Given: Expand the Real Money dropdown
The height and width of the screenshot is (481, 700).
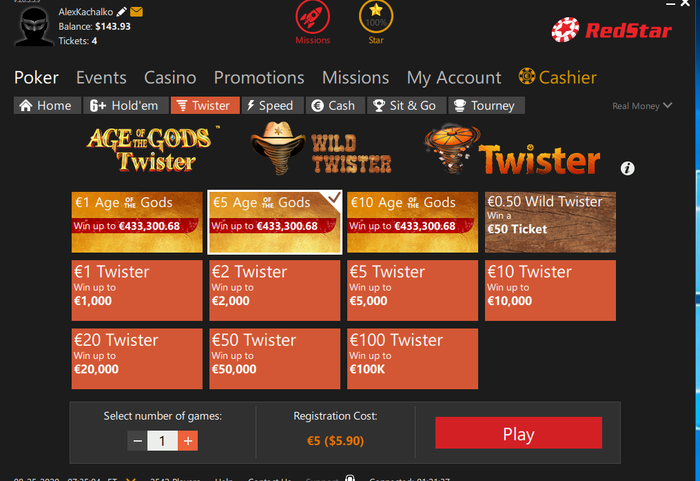Looking at the screenshot, I should [642, 106].
